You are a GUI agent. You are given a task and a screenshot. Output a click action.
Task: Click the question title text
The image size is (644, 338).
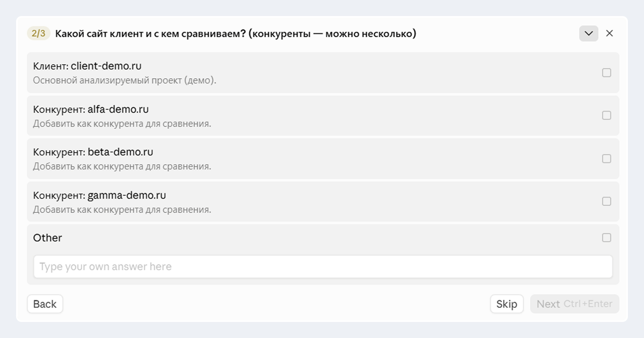click(x=236, y=34)
